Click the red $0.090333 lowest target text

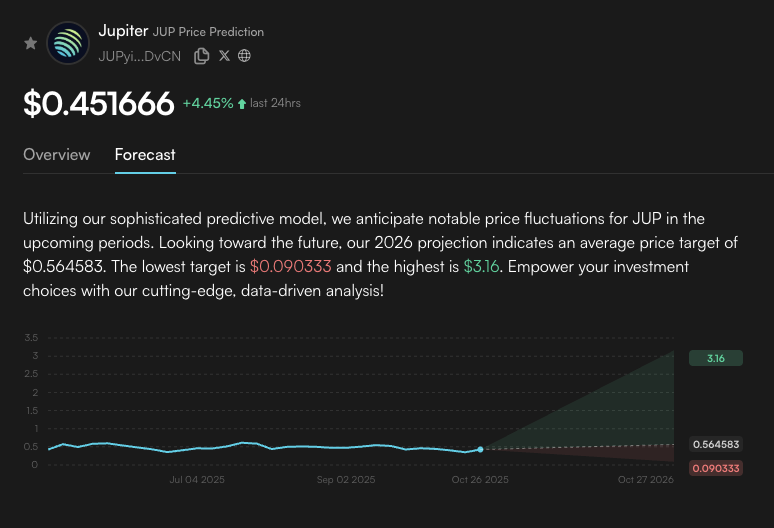coord(292,267)
